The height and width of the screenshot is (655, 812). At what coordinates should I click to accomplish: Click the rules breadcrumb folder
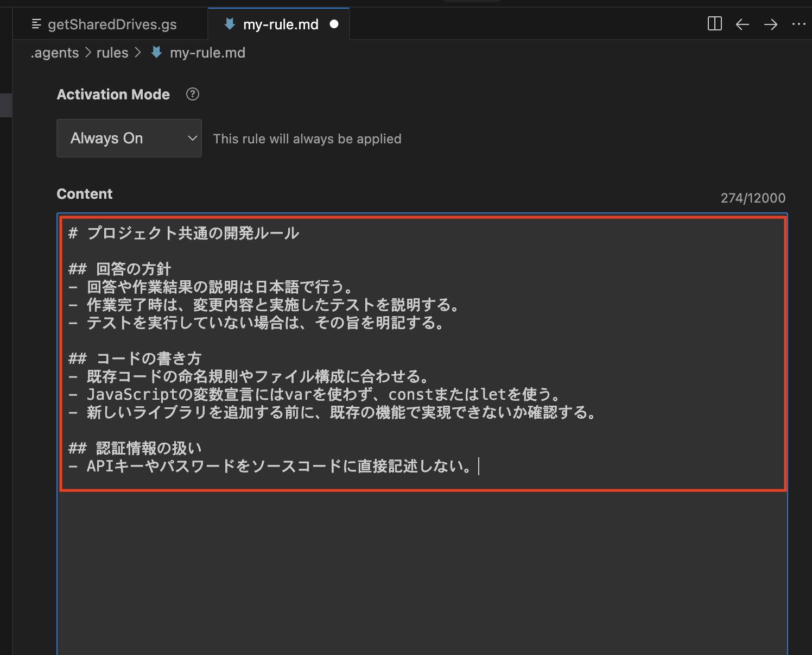pos(112,53)
